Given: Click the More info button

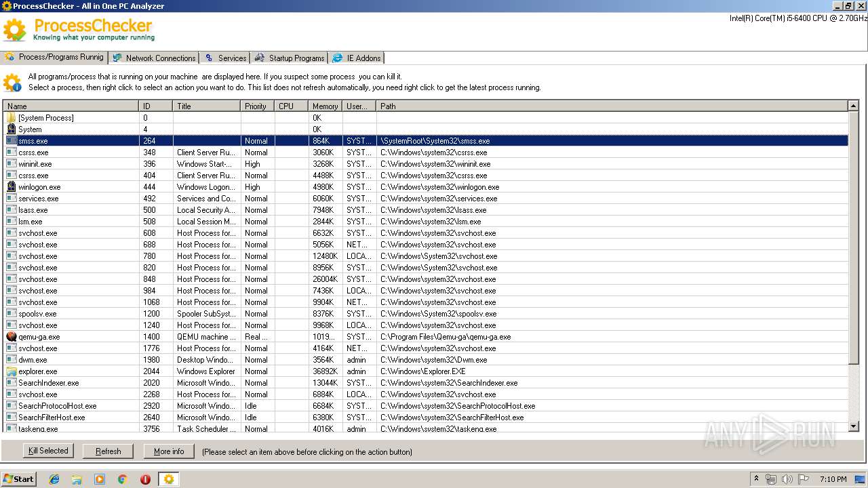Looking at the screenshot, I should coord(169,451).
